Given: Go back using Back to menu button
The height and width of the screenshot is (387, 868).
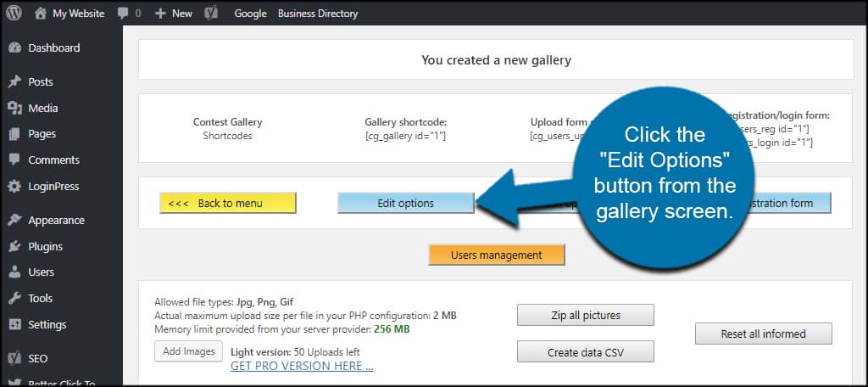Looking at the screenshot, I should tap(227, 203).
